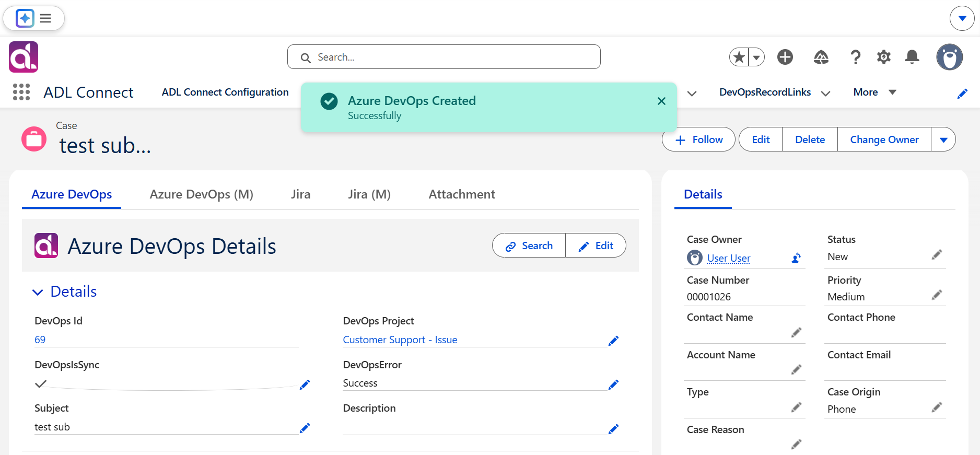980x455 pixels.
Task: Open the App Launcher grid icon
Action: point(21,92)
